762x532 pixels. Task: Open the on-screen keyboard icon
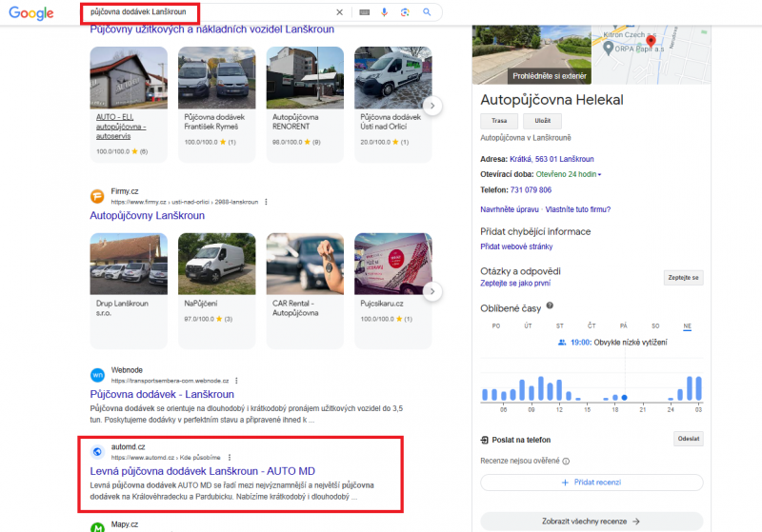[x=364, y=12]
